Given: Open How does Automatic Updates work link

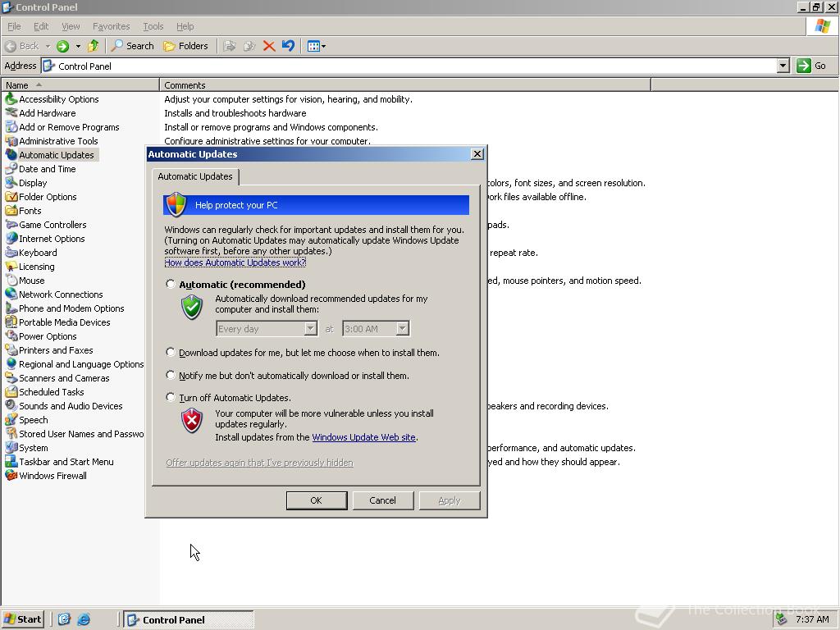Looking at the screenshot, I should [235, 262].
